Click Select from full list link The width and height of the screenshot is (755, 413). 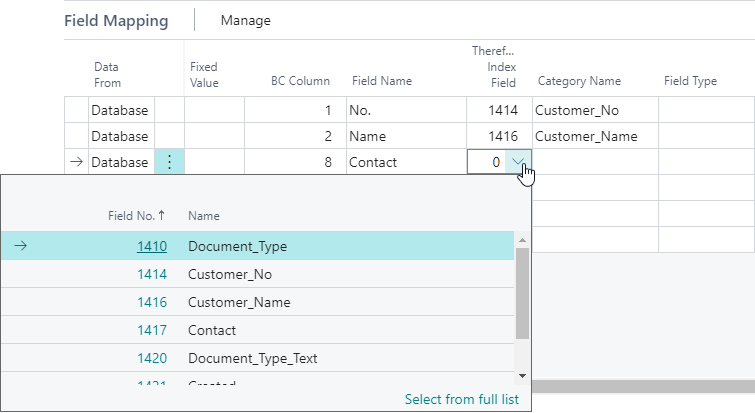pos(461,399)
